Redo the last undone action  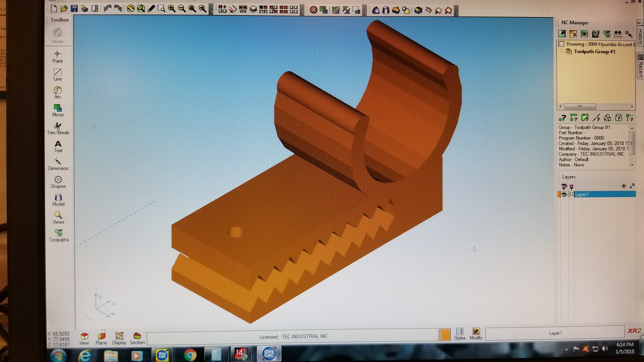click(x=118, y=9)
